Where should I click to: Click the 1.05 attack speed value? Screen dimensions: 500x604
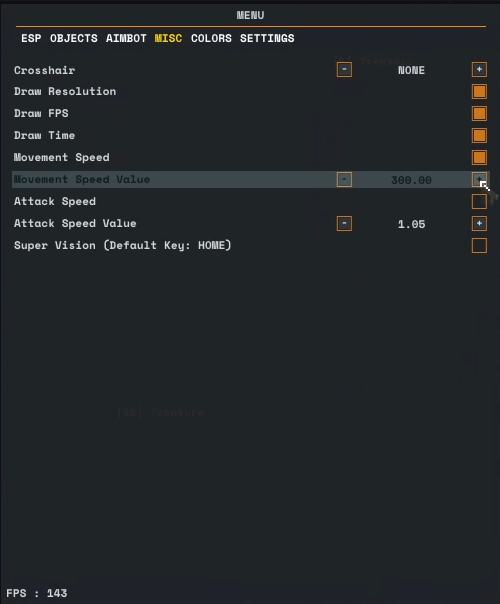411,224
